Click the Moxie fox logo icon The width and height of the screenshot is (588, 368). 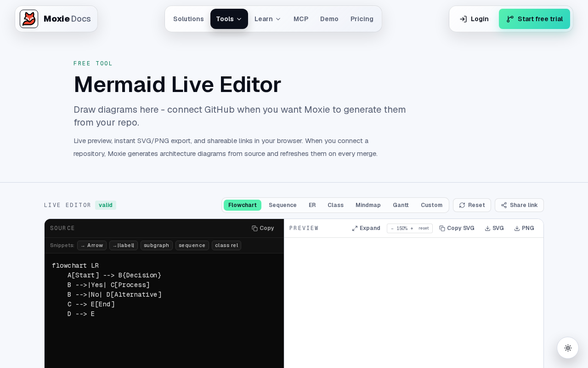point(29,19)
